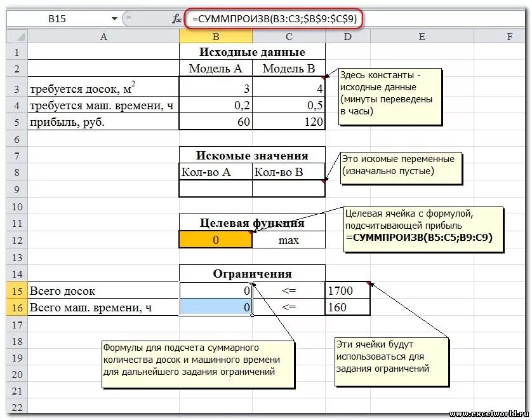Click cell B3 with value 3
The image size is (532, 420).
coord(216,88)
